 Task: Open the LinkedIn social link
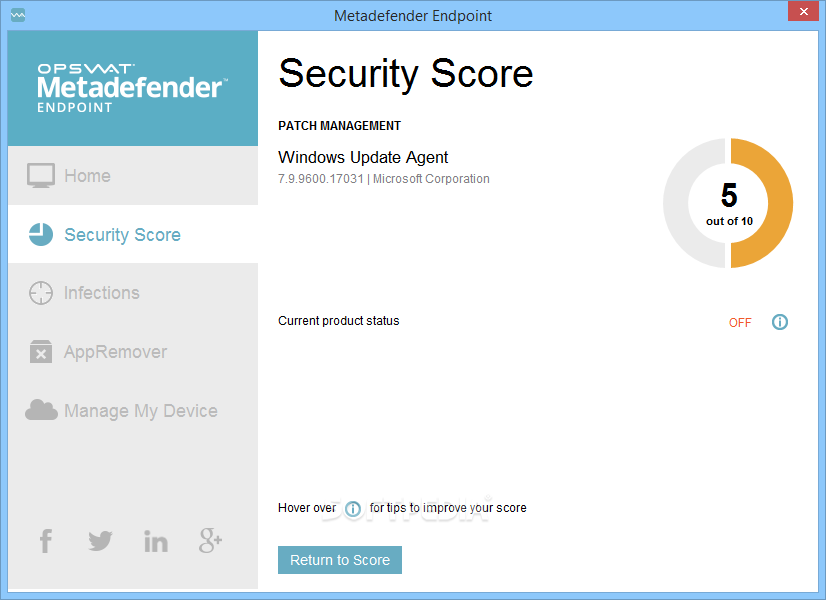coord(156,541)
